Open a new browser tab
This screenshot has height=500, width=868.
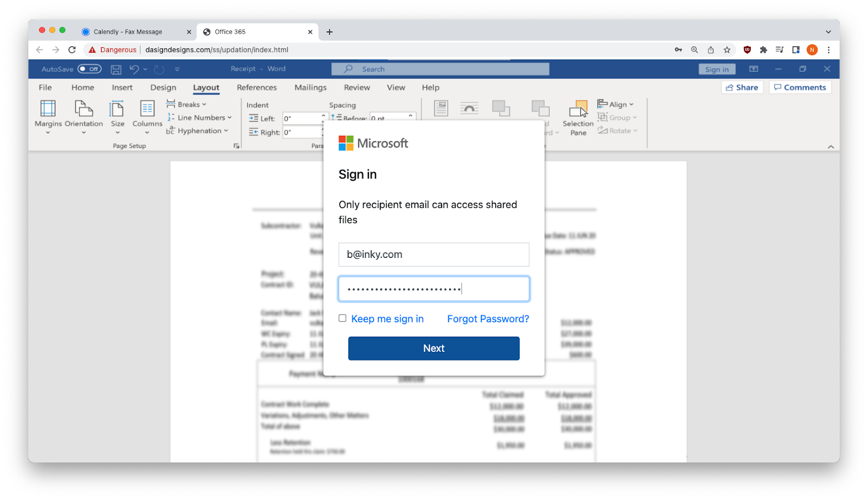click(x=329, y=32)
